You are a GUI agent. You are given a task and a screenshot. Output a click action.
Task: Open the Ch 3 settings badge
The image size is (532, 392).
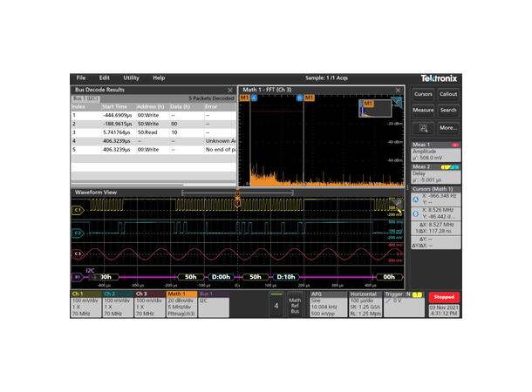pos(149,304)
